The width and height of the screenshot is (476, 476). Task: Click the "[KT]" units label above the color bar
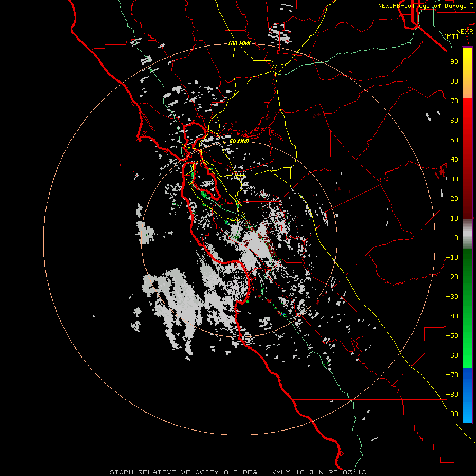pos(452,36)
